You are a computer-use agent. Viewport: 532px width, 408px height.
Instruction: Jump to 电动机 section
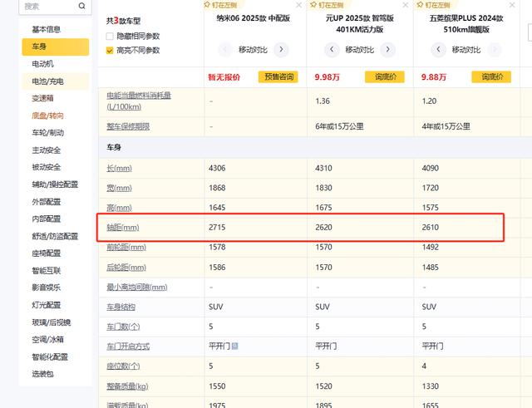42,64
